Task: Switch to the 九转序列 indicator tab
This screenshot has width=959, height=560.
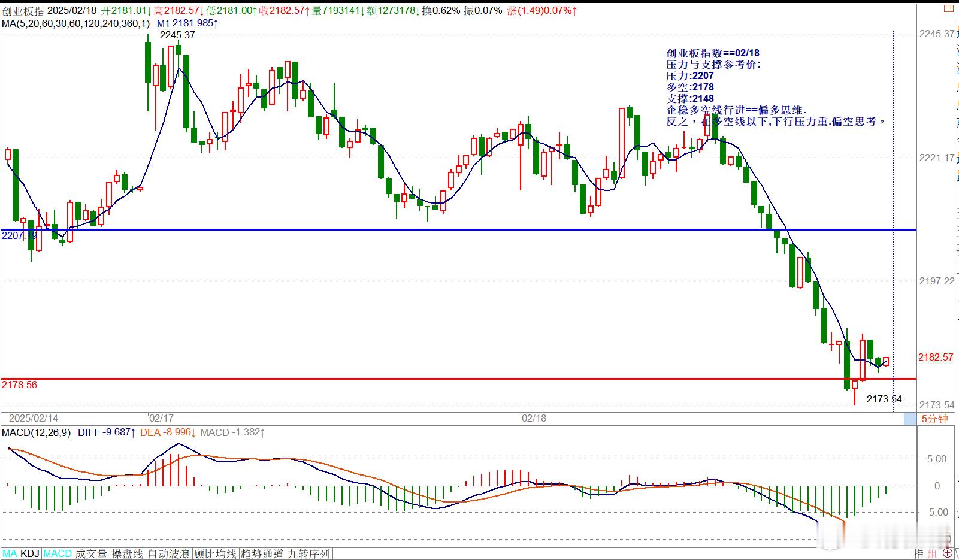Action: (309, 554)
